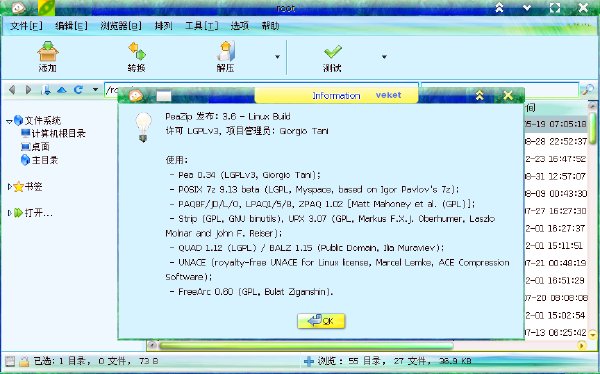Click the padlock icon in the status bar
Viewport: 600px width, 374px height.
(24, 361)
